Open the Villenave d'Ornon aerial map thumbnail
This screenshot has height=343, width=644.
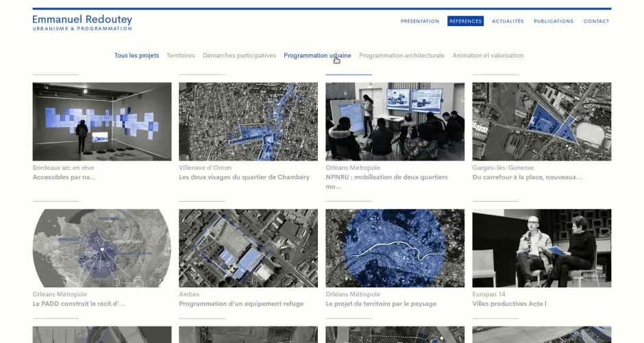click(248, 121)
